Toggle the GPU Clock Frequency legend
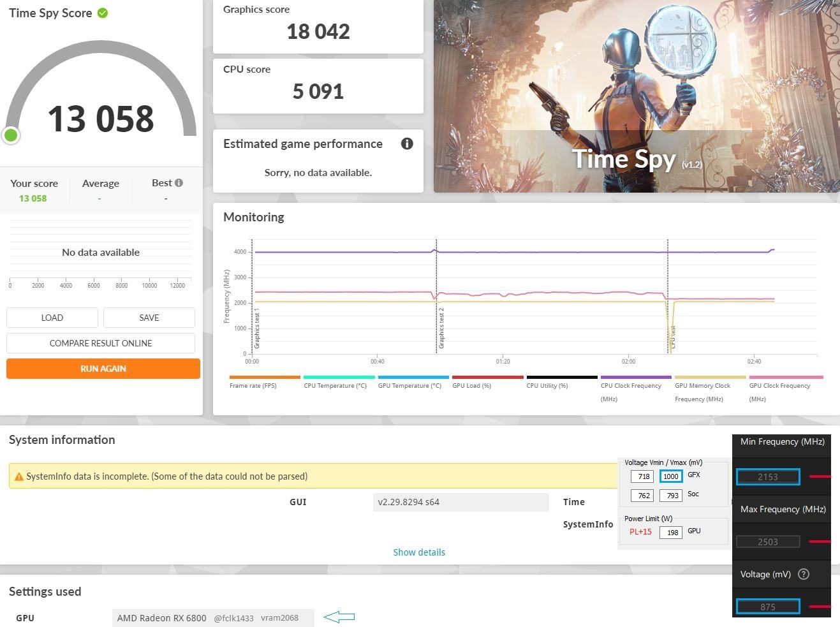Image resolution: width=840 pixels, height=627 pixels. (x=786, y=389)
